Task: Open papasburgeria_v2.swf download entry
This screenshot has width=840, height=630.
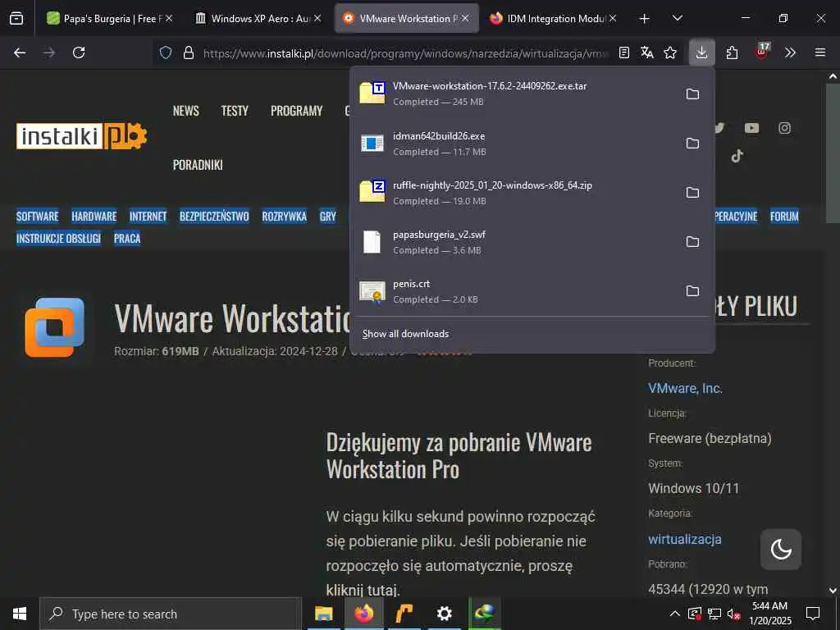Action: [514, 242]
